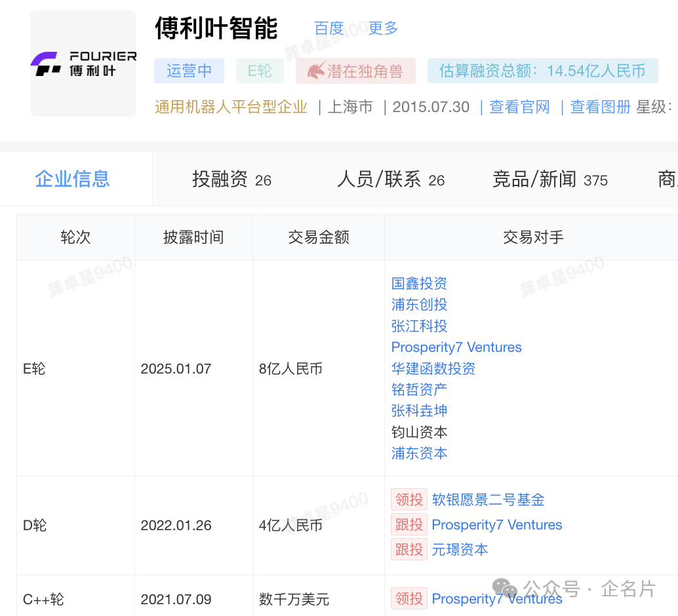Click the green E轮 round tag
The width and height of the screenshot is (678, 616).
260,71
